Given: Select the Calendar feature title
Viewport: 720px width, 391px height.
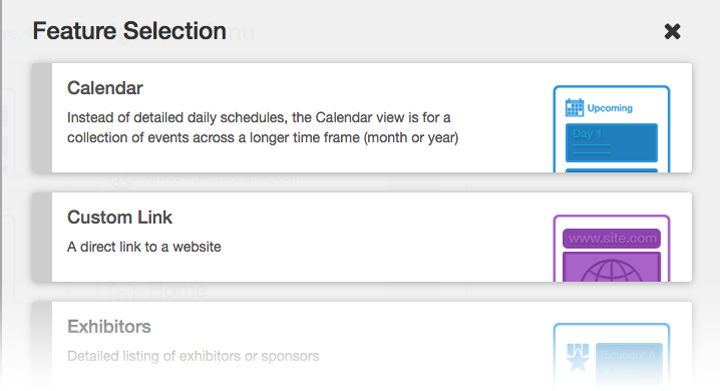Looking at the screenshot, I should tap(105, 88).
